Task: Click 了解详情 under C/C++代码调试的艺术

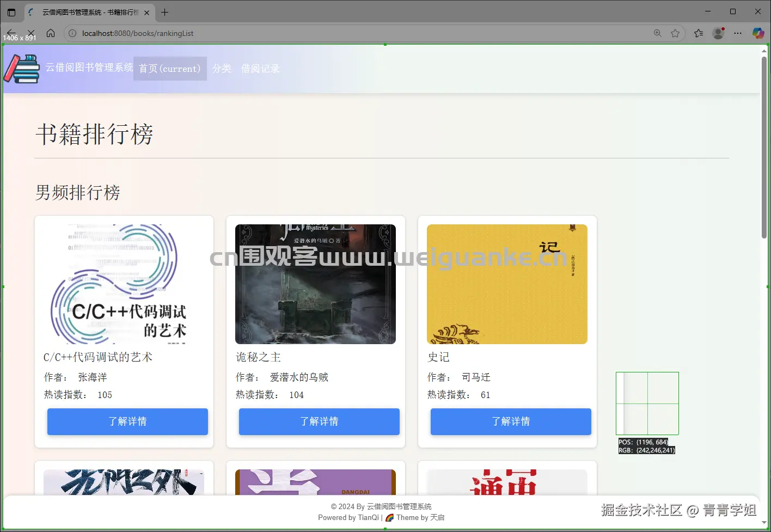Action: coord(127,421)
